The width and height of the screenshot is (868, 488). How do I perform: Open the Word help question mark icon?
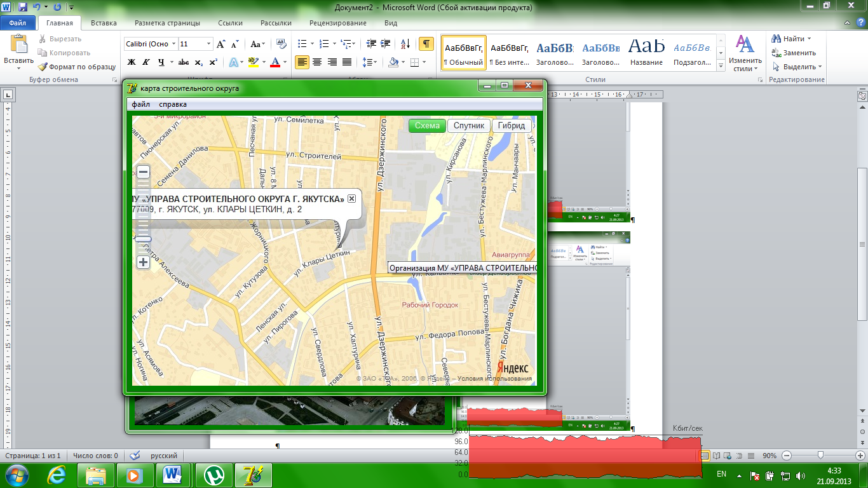(862, 23)
